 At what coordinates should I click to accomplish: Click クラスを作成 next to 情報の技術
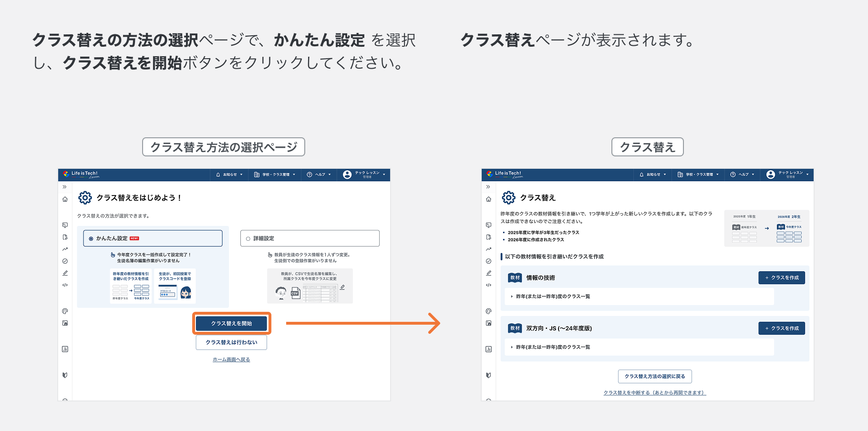782,277
